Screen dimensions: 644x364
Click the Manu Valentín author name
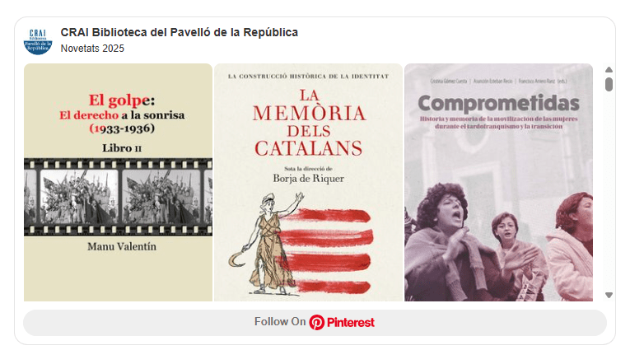tap(122, 246)
